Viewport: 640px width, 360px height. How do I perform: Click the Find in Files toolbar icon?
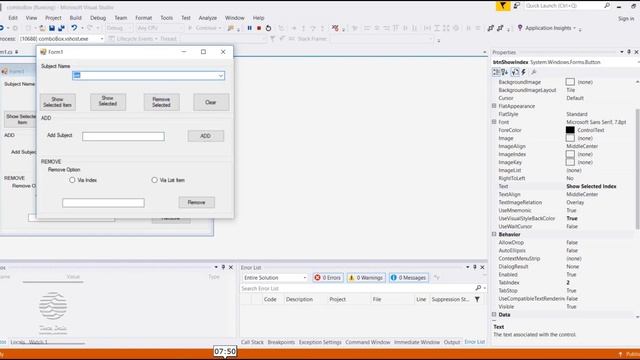[x=231, y=28]
